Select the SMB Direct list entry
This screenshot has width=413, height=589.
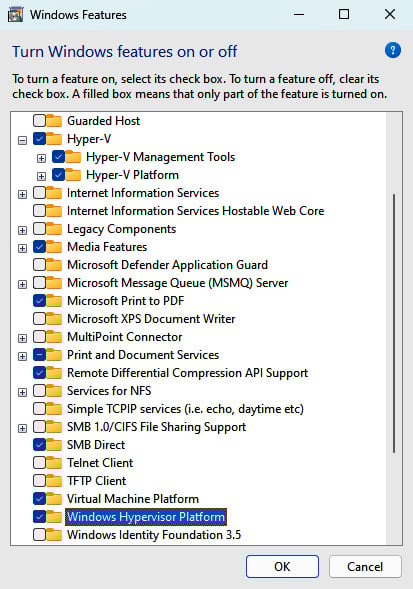click(x=96, y=445)
